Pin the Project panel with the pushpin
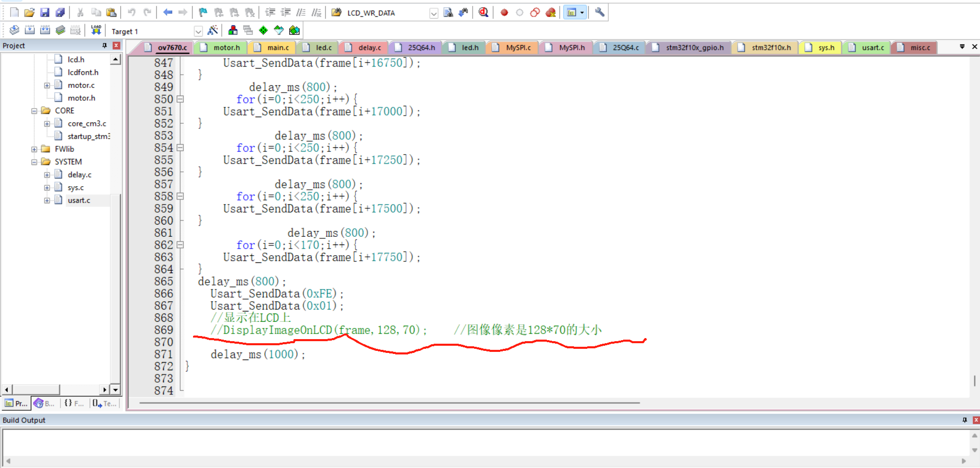 coord(104,46)
